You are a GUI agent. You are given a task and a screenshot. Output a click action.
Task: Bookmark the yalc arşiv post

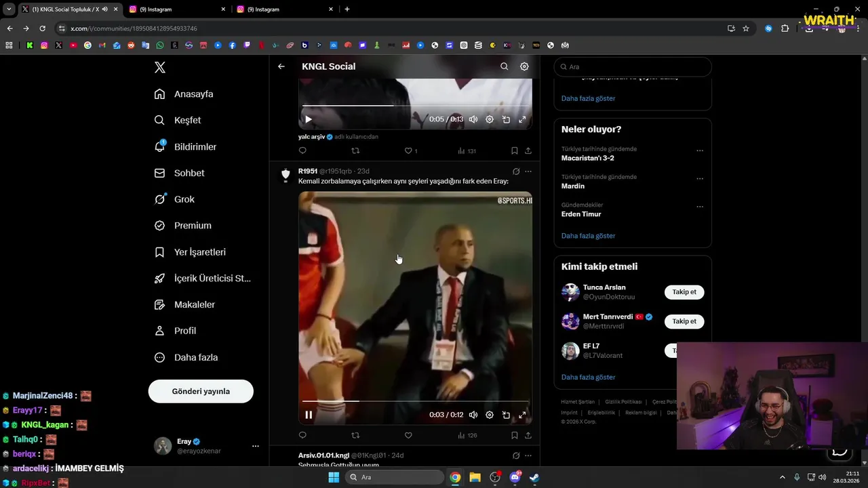514,150
